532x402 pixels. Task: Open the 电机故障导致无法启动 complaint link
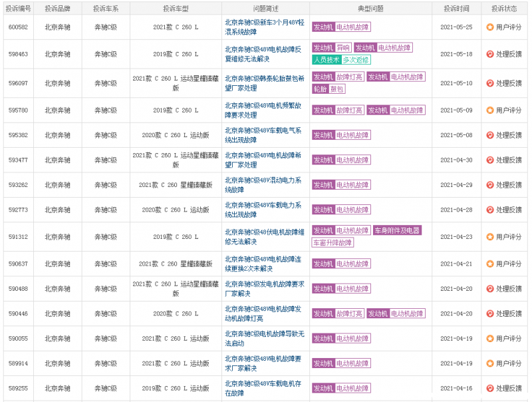(x=264, y=338)
